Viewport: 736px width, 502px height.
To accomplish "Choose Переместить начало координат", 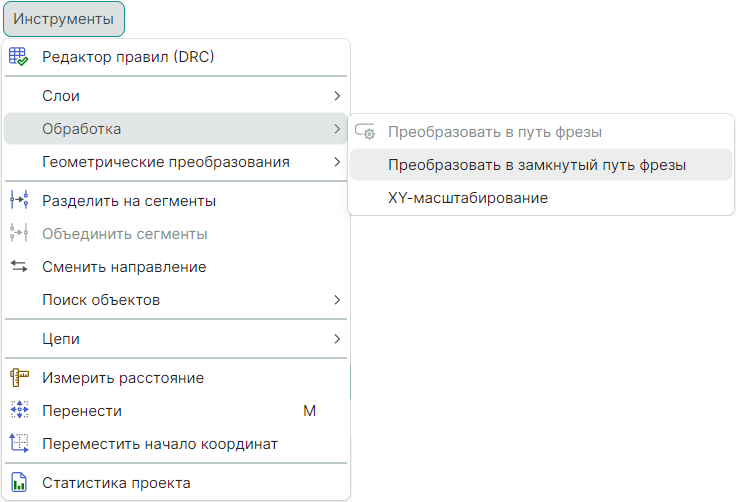I will coord(159,443).
